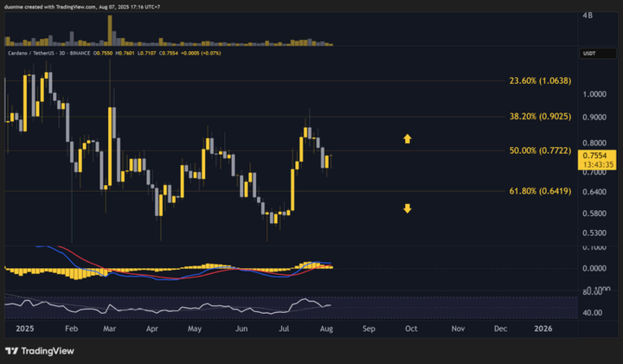Click the TradingView logo icon
The width and height of the screenshot is (623, 364).
tap(11, 351)
